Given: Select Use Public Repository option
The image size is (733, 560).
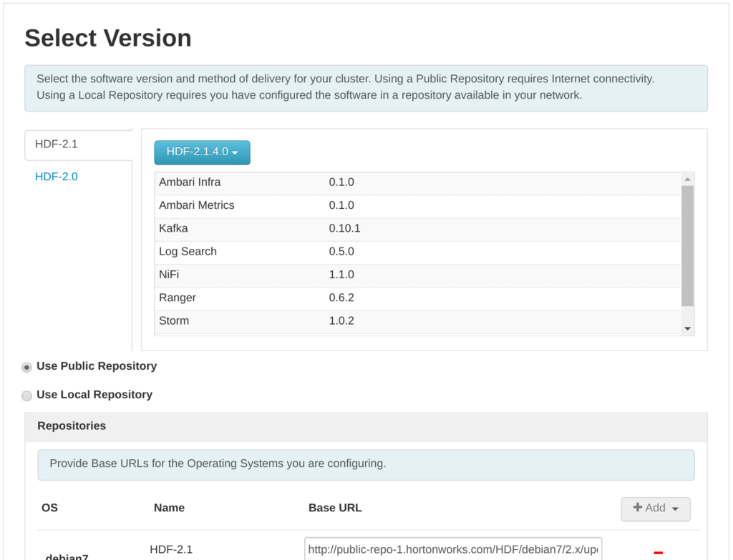Looking at the screenshot, I should pyautogui.click(x=26, y=368).
